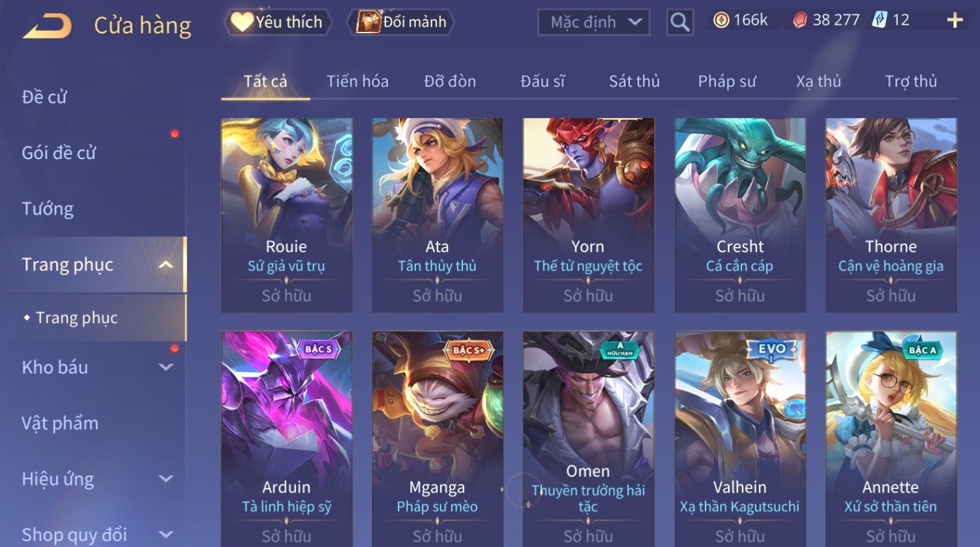Select Rouie Sứ giả vũ trụ skin card
Image resolution: width=980 pixels, height=547 pixels.
click(x=287, y=215)
